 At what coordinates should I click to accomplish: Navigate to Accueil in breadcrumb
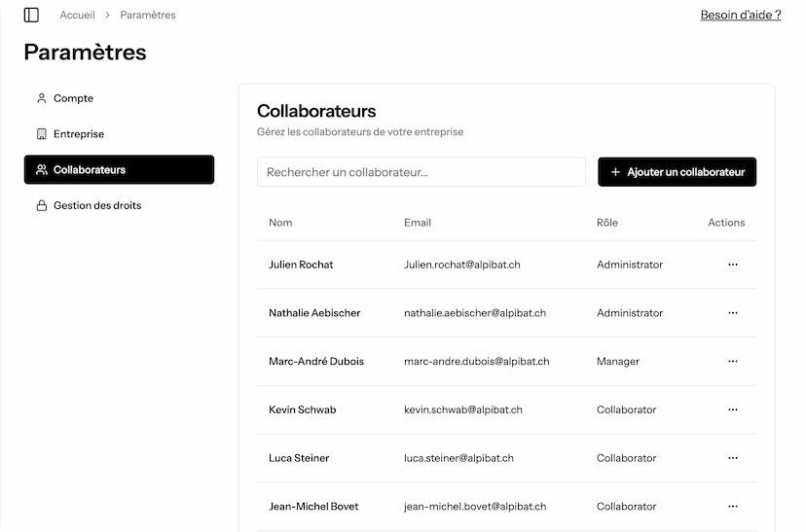tap(77, 16)
